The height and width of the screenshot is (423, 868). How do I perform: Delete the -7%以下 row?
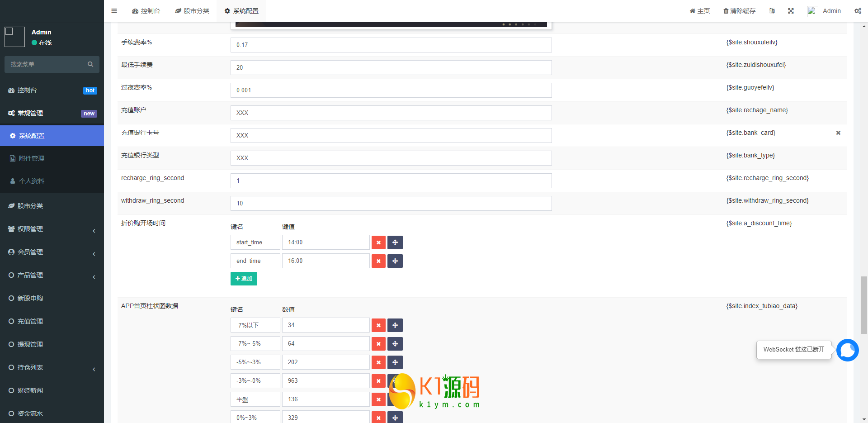[378, 325]
